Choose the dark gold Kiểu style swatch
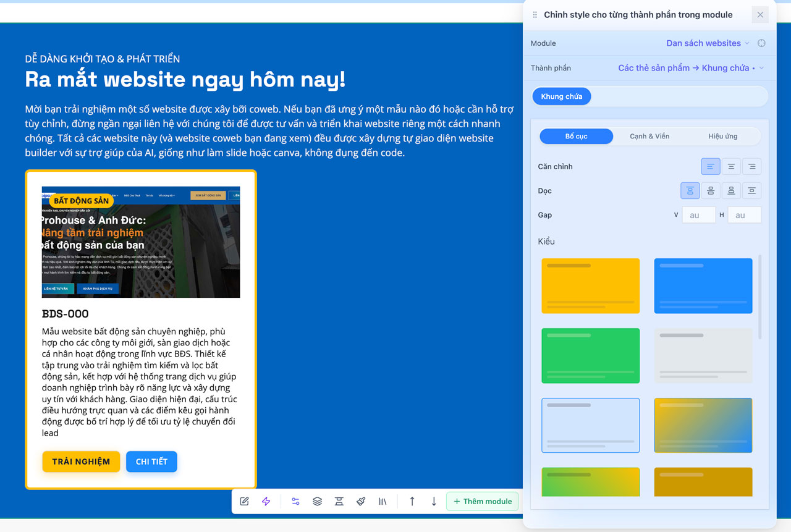This screenshot has width=791, height=532. [703, 482]
